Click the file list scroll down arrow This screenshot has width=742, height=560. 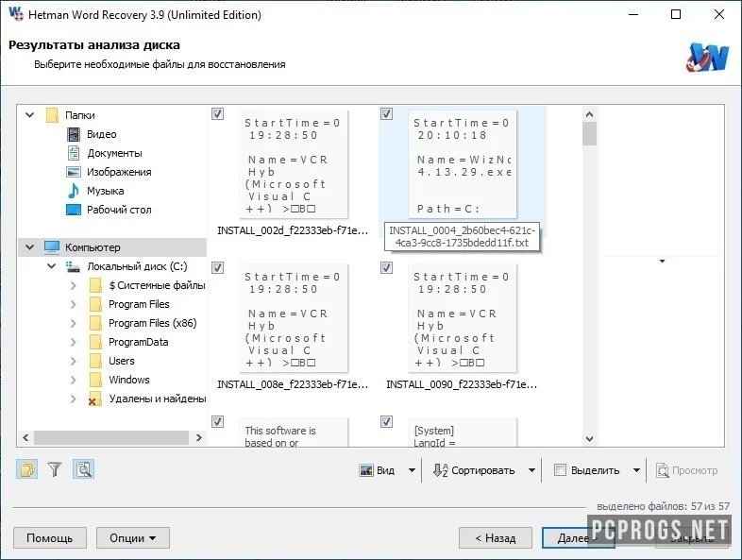(590, 439)
